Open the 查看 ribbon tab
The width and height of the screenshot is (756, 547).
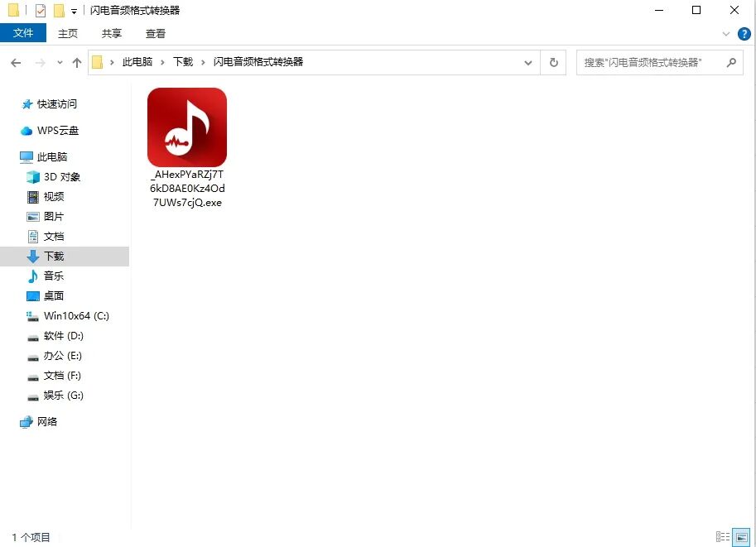pyautogui.click(x=155, y=33)
